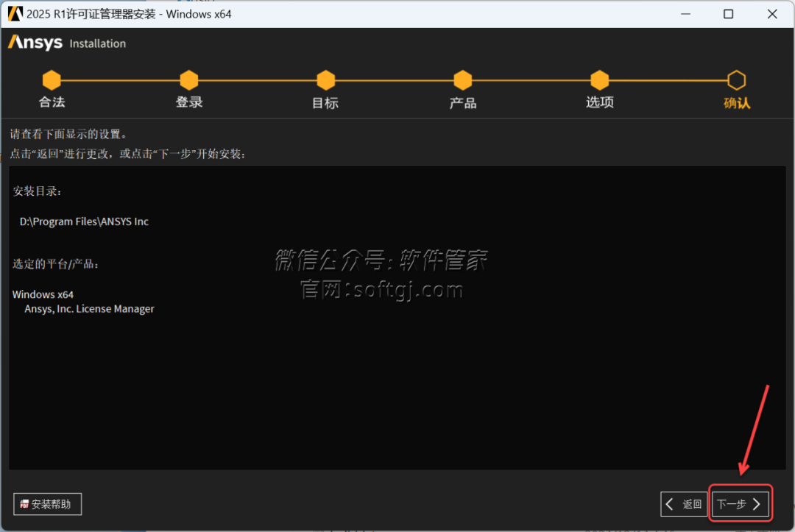Click the 选定的平台/产品 heading text
795x532 pixels.
[55, 263]
